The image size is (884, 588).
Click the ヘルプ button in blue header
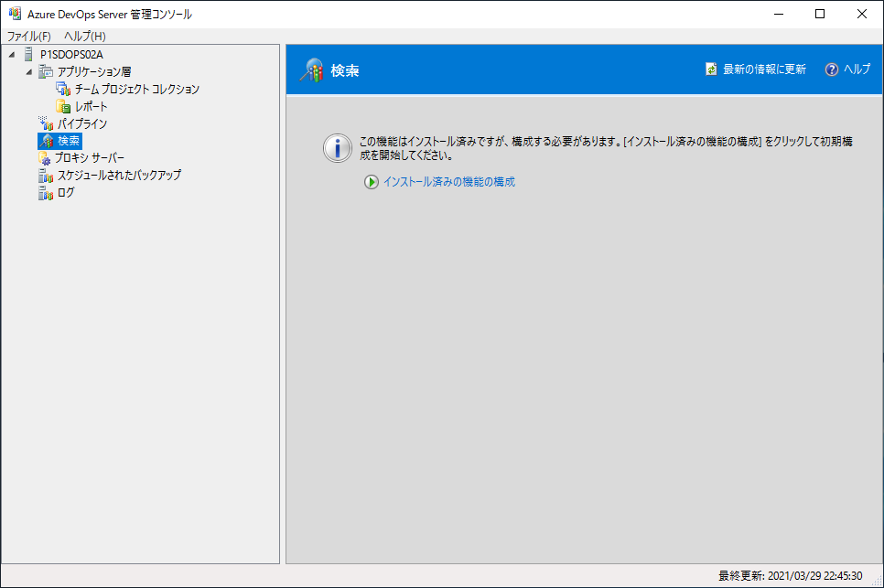point(848,69)
